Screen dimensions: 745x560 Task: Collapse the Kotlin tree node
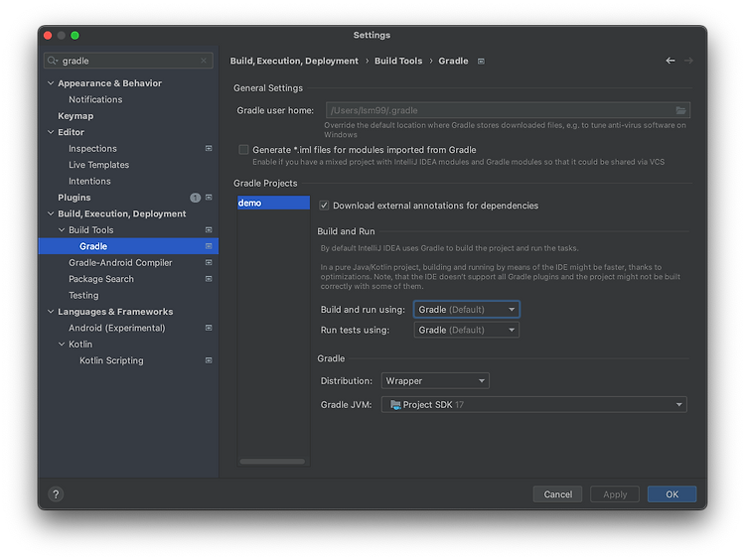[62, 345]
